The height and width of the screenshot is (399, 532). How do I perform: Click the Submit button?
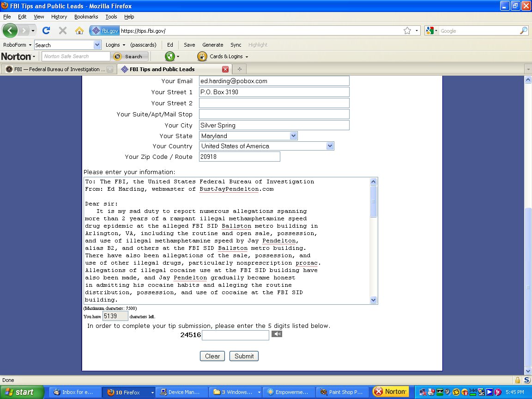[244, 356]
